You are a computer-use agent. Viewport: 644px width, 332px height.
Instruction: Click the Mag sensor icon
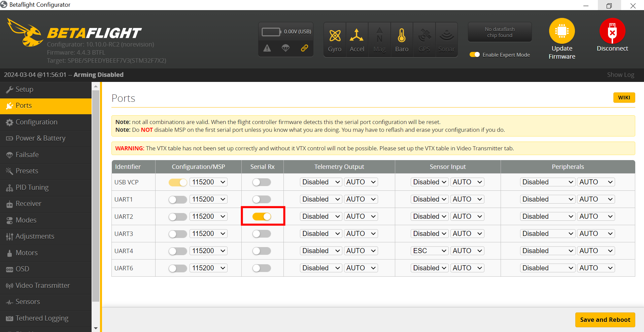(x=379, y=35)
